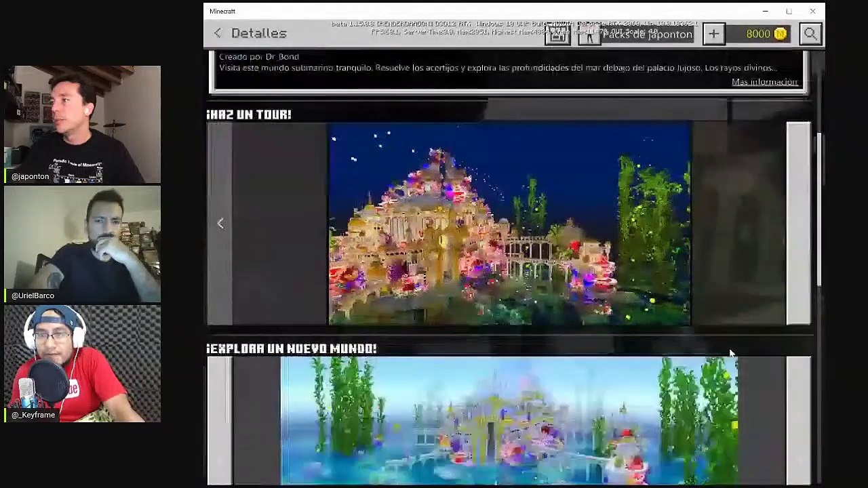Open the underwater palace tour screenshot
The height and width of the screenshot is (488, 868).
(509, 224)
